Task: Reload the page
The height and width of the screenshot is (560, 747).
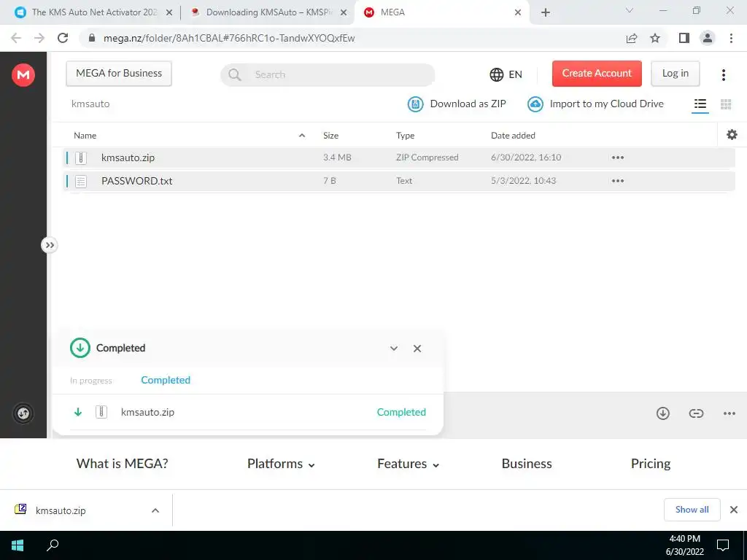Action: tap(63, 38)
